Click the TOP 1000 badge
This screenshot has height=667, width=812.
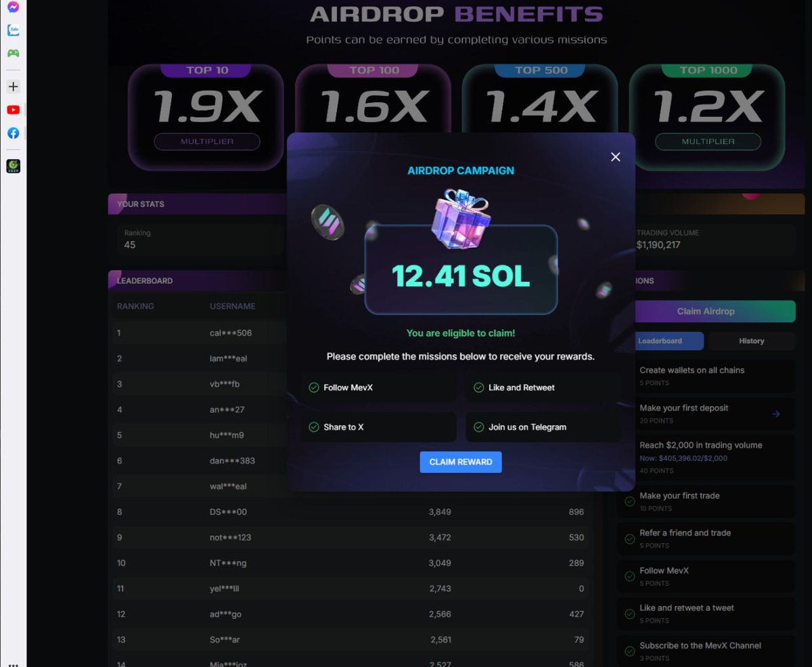(x=708, y=70)
